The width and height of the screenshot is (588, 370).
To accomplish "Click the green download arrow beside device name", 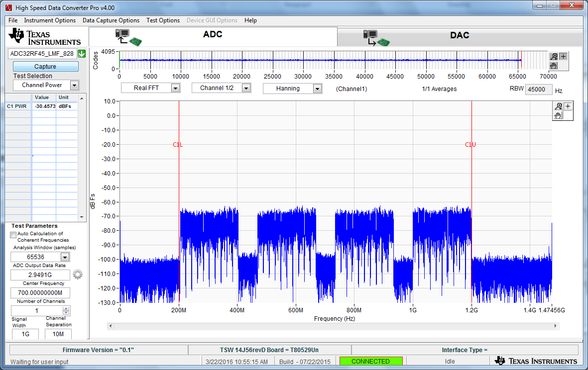I will pyautogui.click(x=82, y=54).
